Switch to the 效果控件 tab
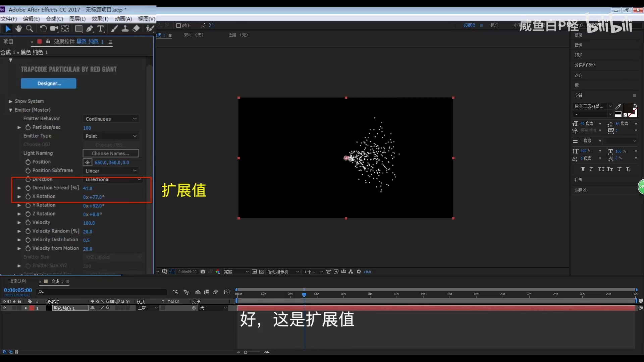This screenshot has width=644, height=362. tap(64, 42)
